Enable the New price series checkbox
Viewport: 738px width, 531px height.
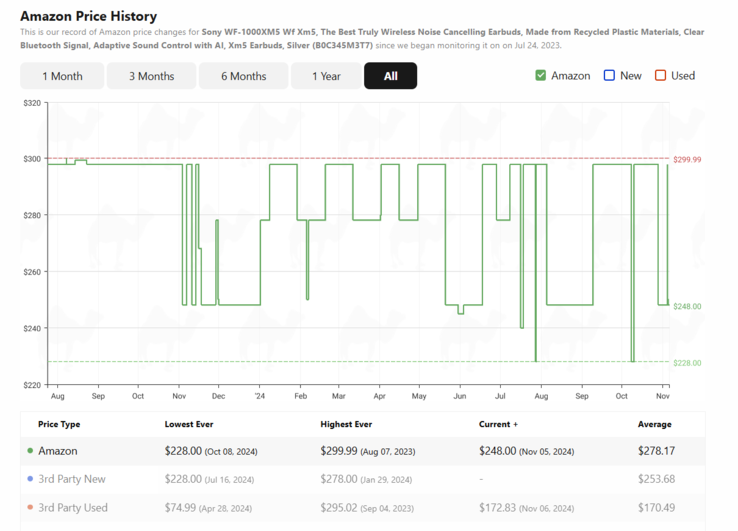coord(609,76)
